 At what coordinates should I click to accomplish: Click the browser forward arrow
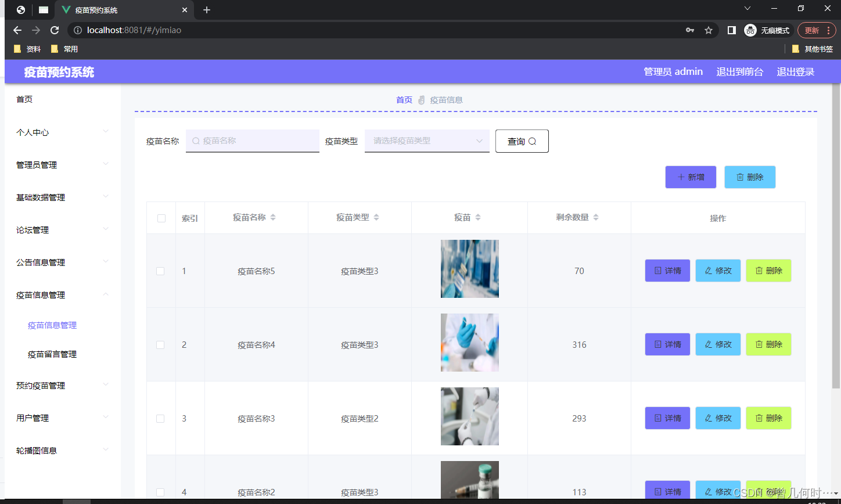click(x=36, y=30)
